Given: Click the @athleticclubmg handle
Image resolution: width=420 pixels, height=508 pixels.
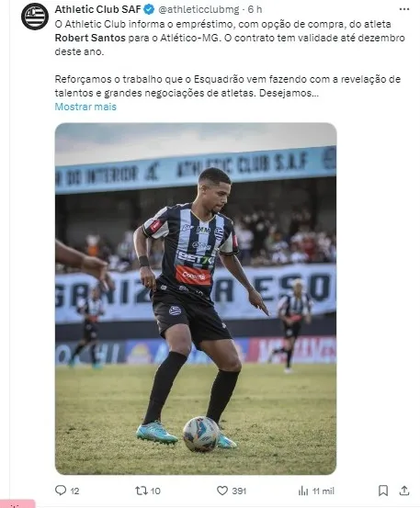Looking at the screenshot, I should [199, 10].
